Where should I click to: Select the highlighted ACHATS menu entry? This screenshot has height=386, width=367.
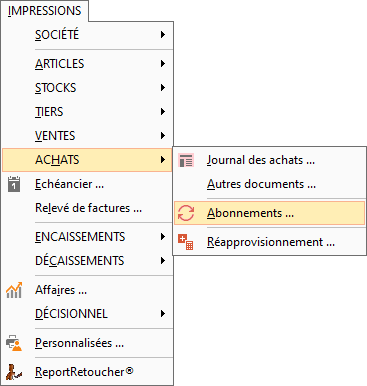[87, 160]
